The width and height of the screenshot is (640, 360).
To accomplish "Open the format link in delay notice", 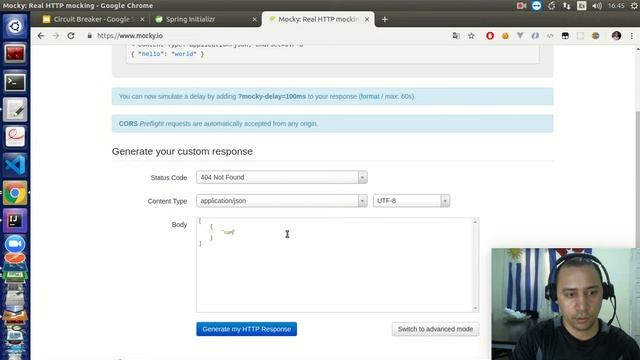I will tap(370, 97).
